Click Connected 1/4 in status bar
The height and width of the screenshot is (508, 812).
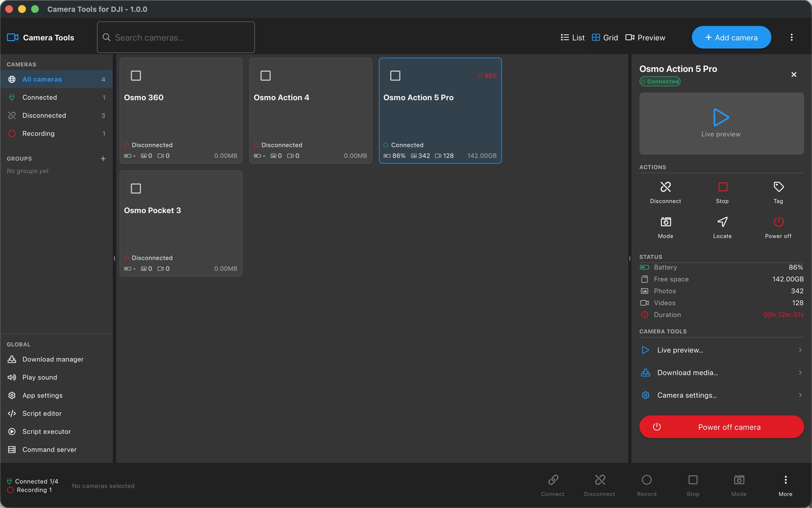tap(33, 481)
